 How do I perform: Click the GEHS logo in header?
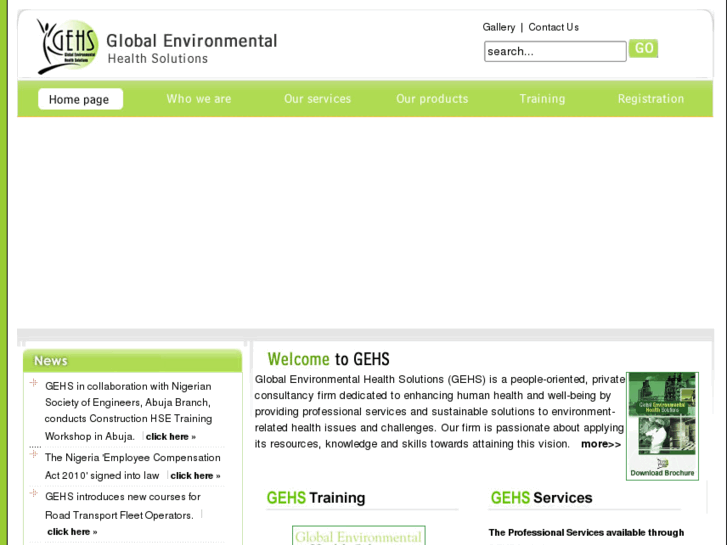(68, 46)
